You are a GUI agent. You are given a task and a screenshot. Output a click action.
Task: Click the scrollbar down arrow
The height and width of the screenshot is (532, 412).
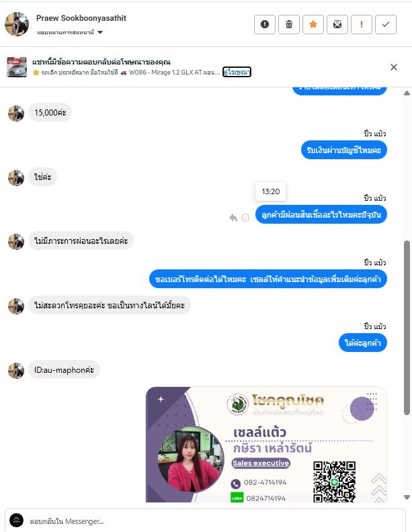click(x=407, y=497)
